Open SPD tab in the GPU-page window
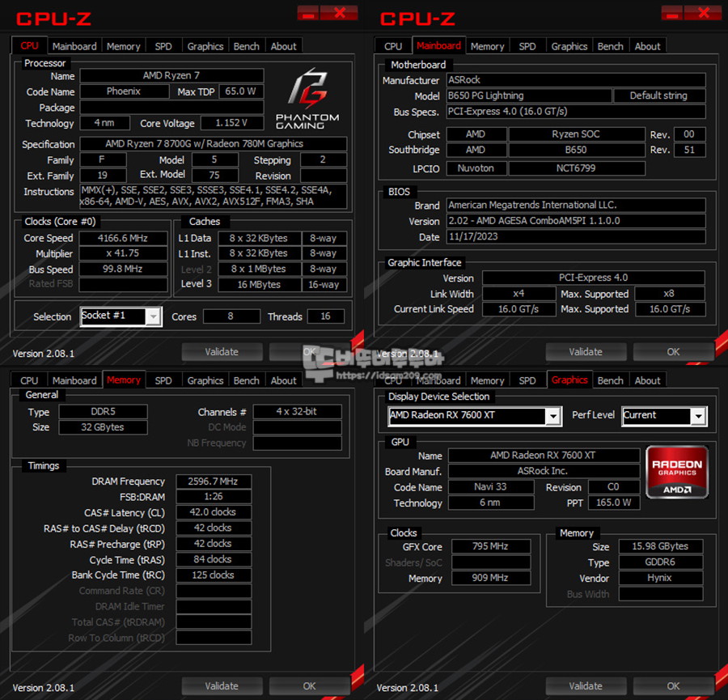The width and height of the screenshot is (728, 700). click(x=527, y=380)
